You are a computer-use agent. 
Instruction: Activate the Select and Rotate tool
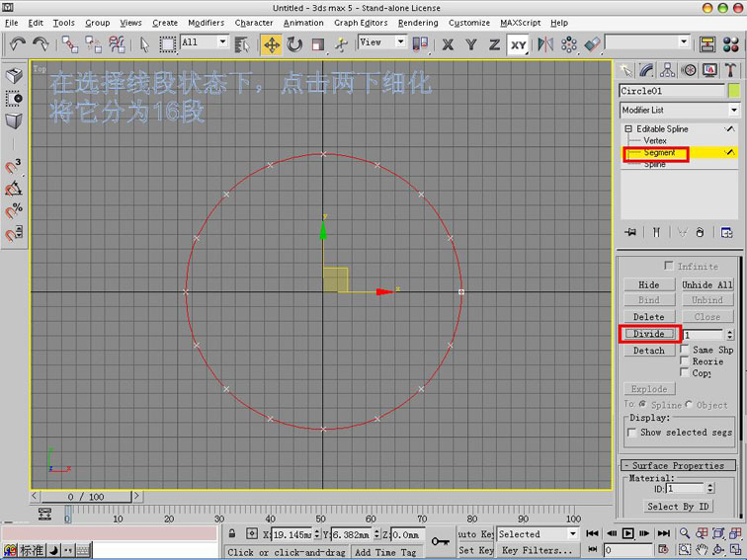coord(294,45)
